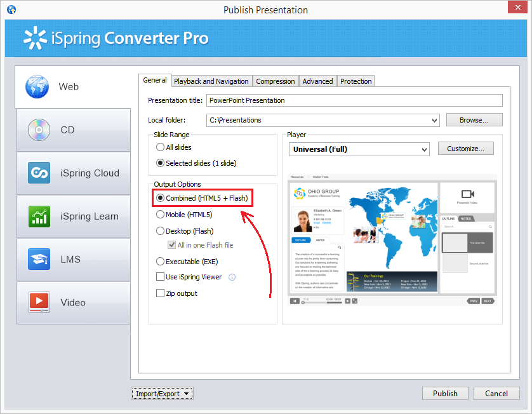This screenshot has height=414, width=532.
Task: Pause playback in the player preview
Action: (295, 301)
